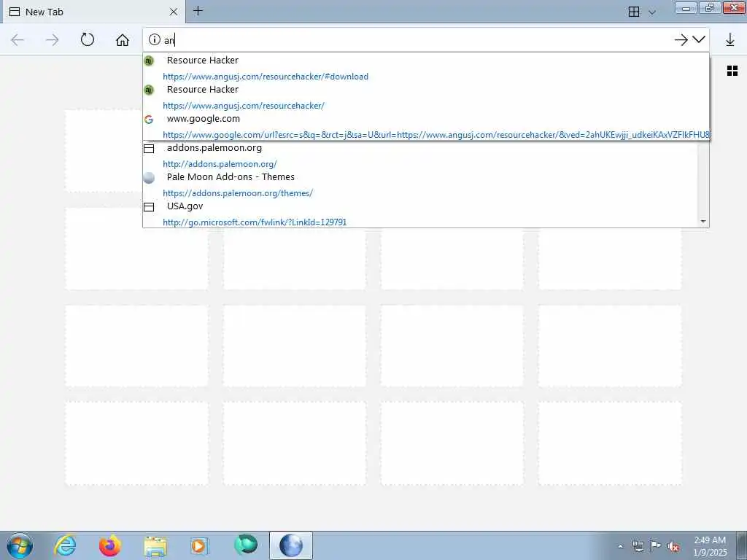Expand the address bar history dropdown chevron

pos(699,39)
